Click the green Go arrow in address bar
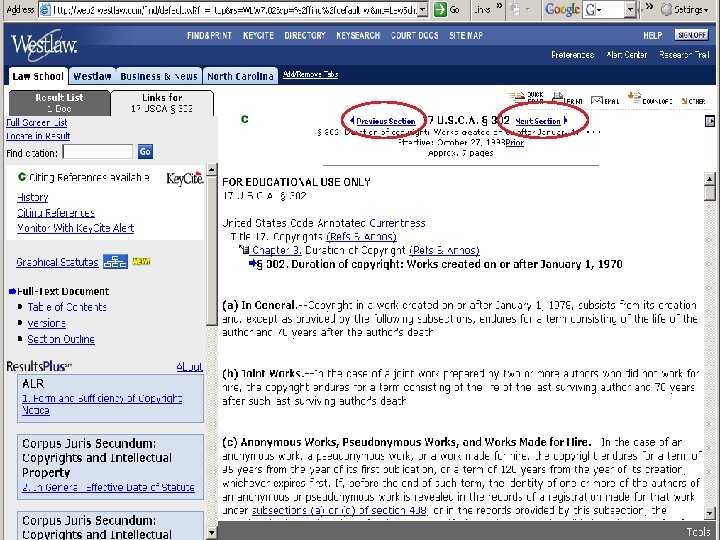Viewport: 720px width, 540px height. [x=440, y=9]
